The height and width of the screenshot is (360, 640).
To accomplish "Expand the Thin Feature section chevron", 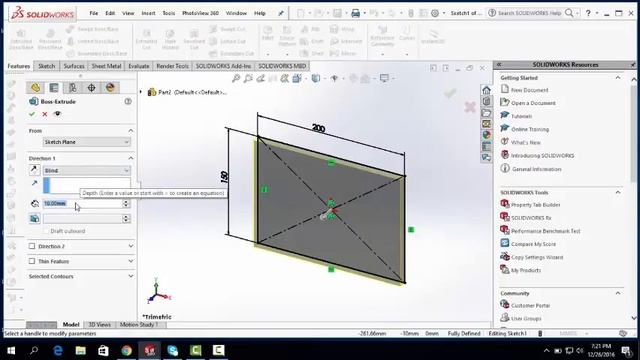I will click(x=131, y=261).
